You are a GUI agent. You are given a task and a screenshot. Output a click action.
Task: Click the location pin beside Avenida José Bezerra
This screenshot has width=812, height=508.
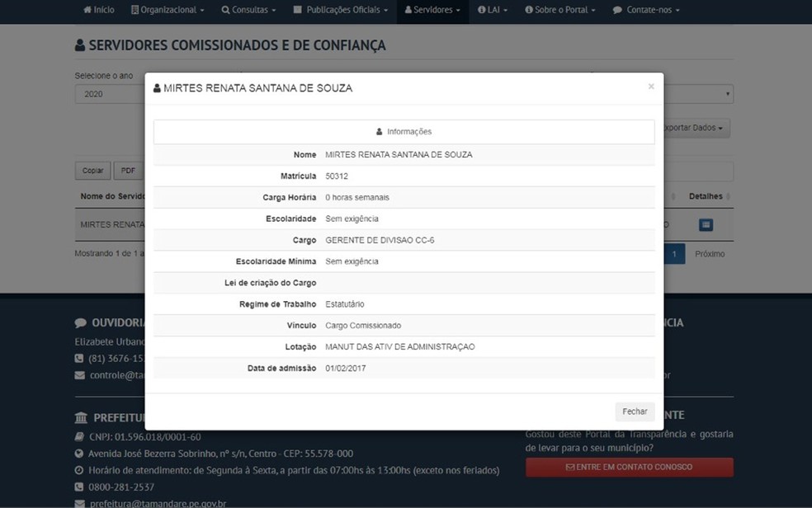78,453
